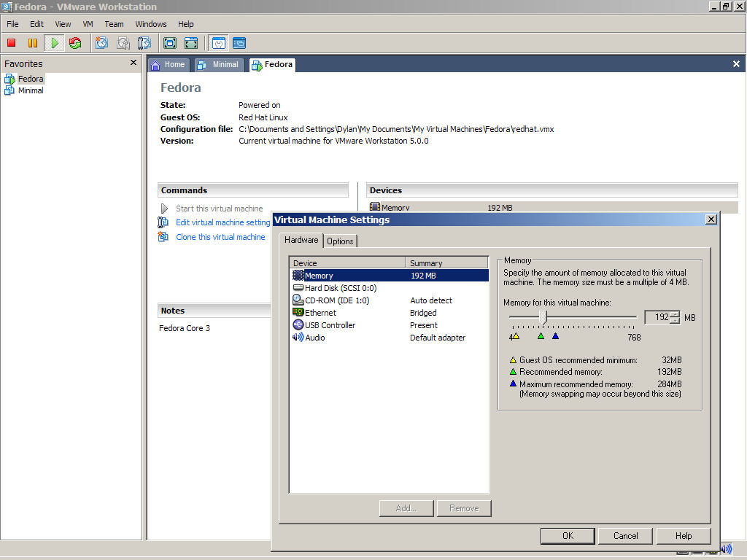Click Cancel in Virtual Machine Settings

(x=625, y=536)
